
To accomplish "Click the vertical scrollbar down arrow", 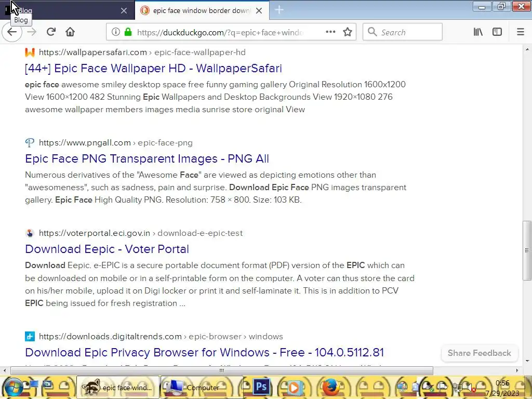I will 527,362.
